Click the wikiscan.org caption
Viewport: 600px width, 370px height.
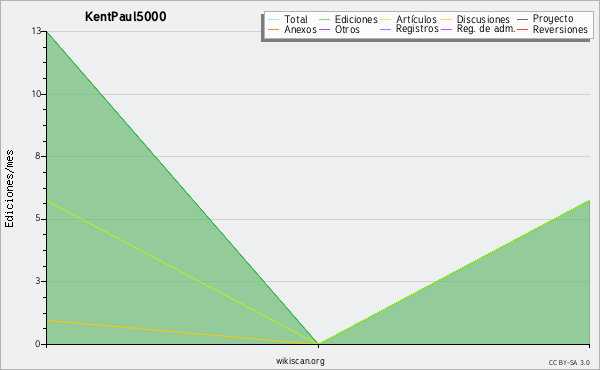(x=300, y=361)
